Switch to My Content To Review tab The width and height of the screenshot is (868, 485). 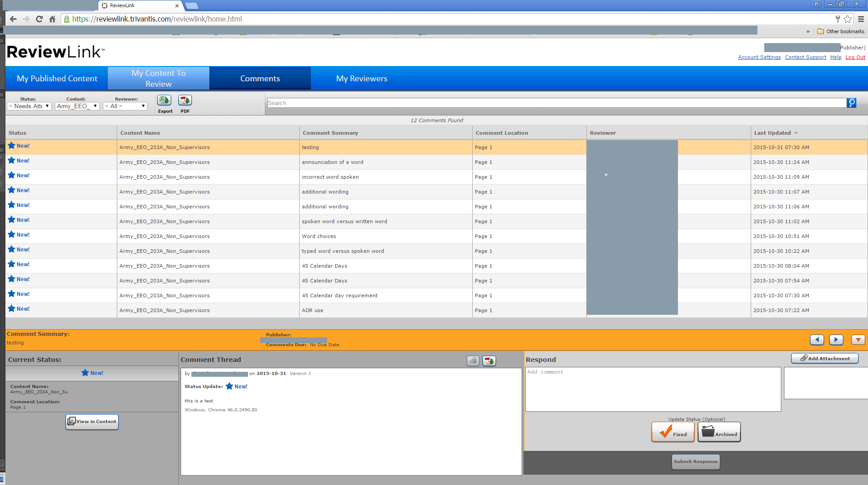click(x=159, y=79)
